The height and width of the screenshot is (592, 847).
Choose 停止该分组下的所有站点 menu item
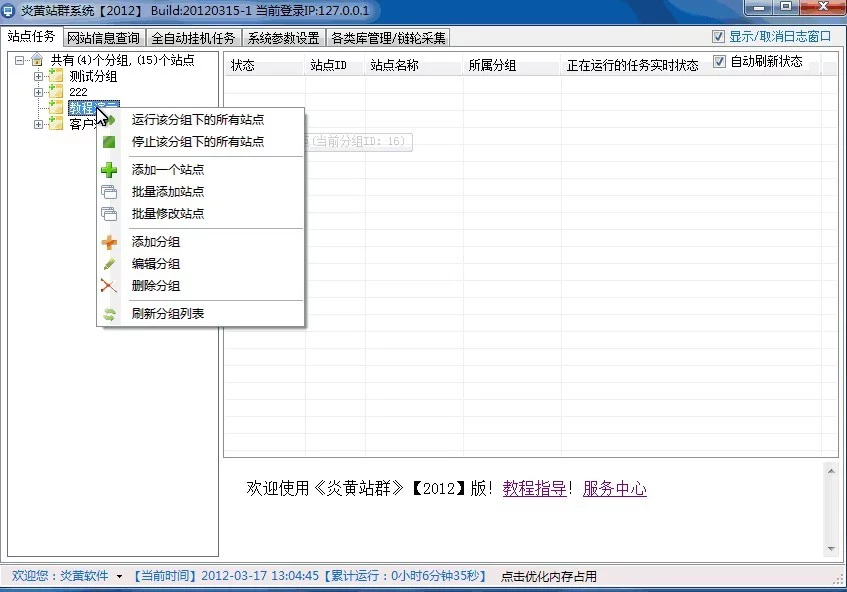pos(200,142)
